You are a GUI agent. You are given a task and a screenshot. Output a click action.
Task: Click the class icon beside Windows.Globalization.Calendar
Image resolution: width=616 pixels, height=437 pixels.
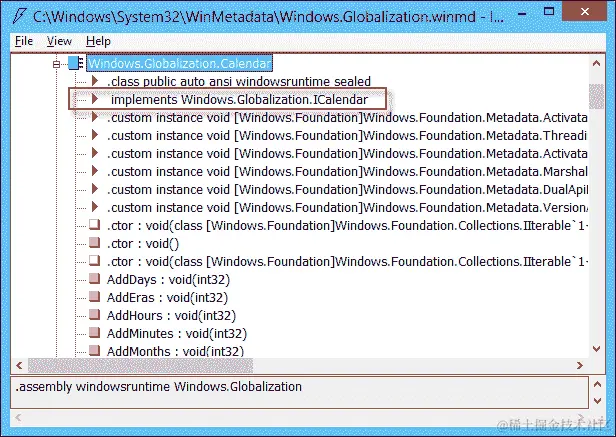tap(76, 63)
